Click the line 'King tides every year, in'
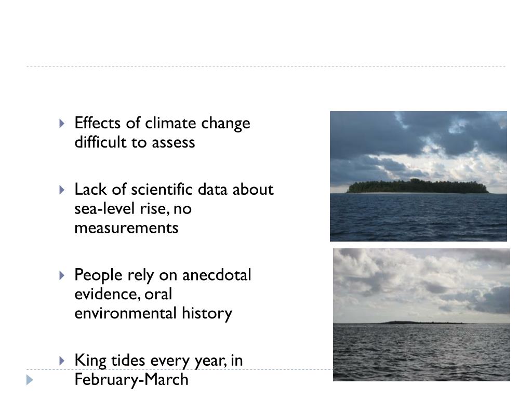Viewport: 532px width, 399px height. [x=158, y=361]
